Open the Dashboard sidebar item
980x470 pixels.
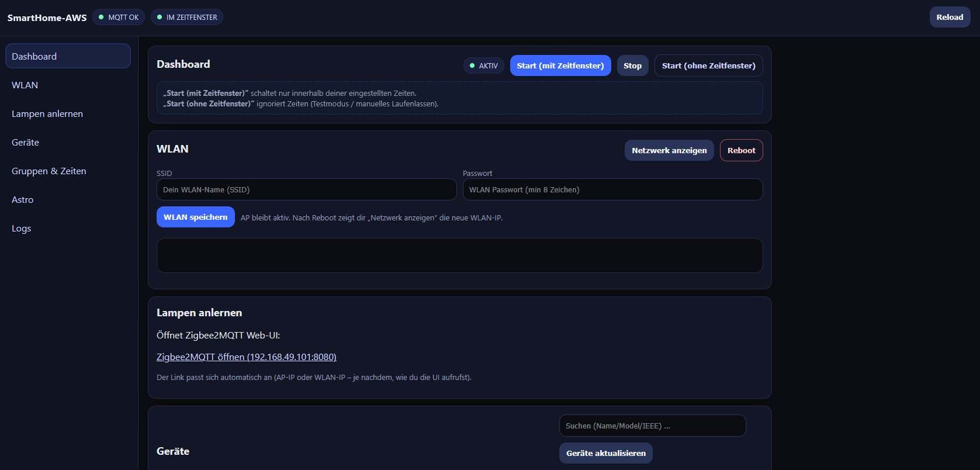pos(68,56)
